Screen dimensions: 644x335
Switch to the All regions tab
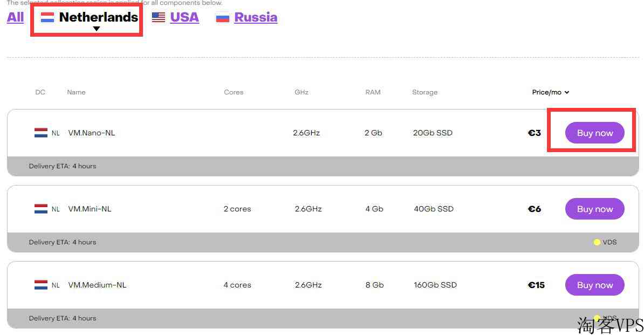pyautogui.click(x=15, y=17)
